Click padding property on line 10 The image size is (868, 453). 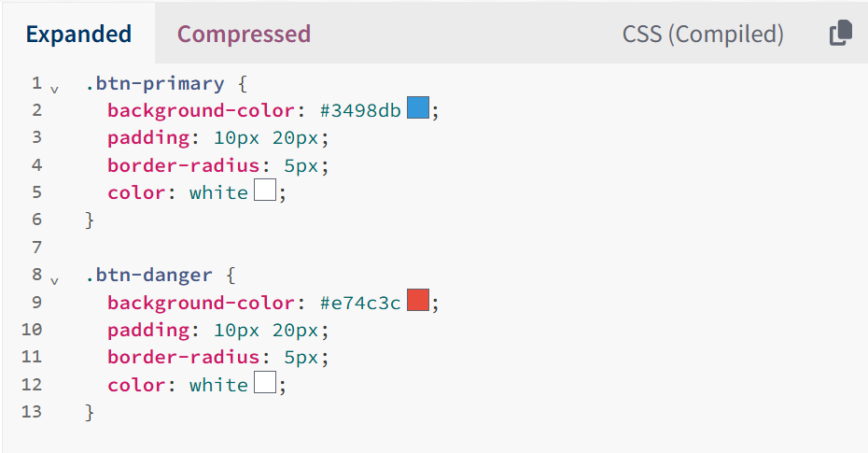click(x=149, y=330)
